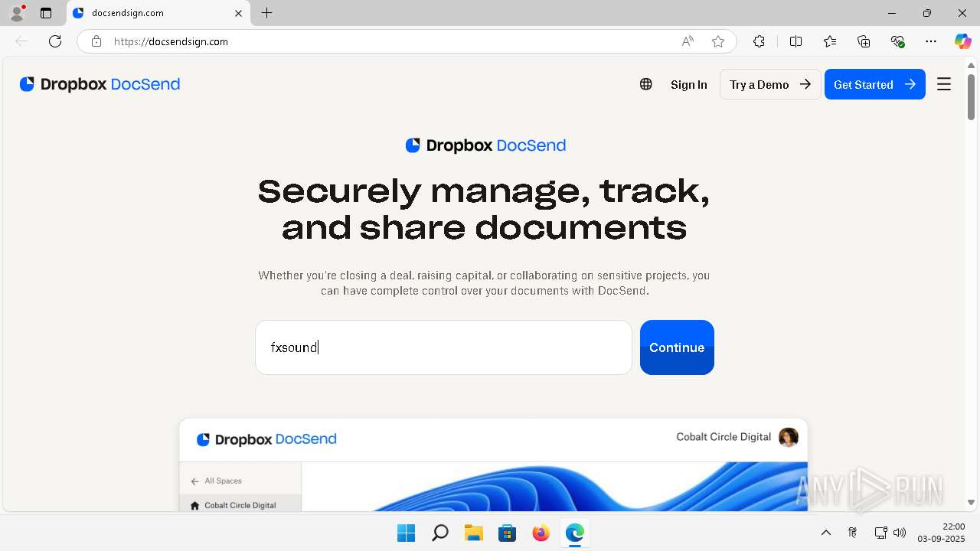Open the Windows Start menu
Screen dimensions: 980x551
tap(406, 533)
